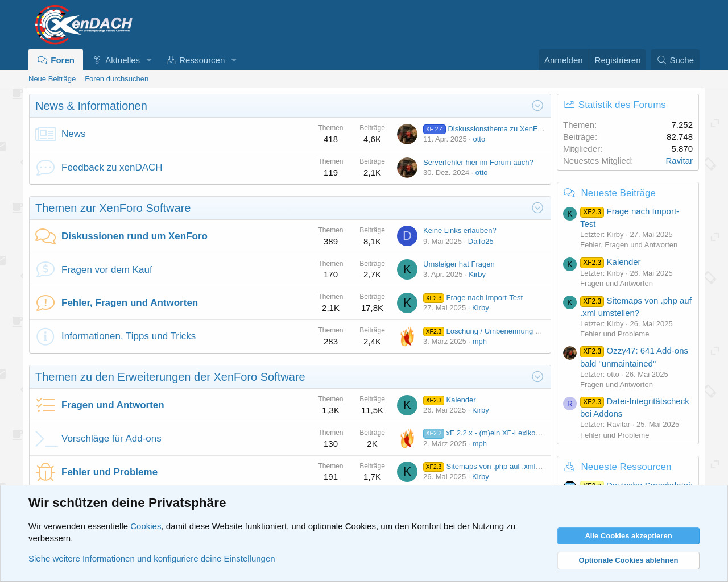Open thread Umsteiger hat Fragen

click(459, 264)
